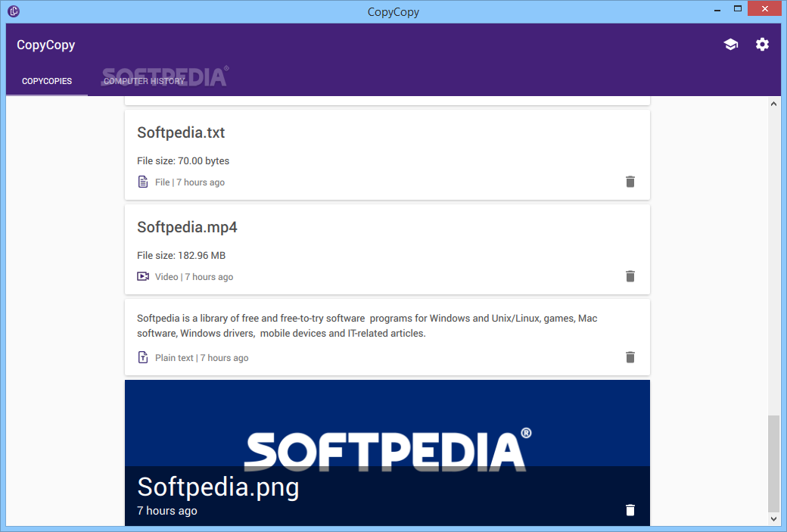Select the Softpedia.mp4 title
The height and width of the screenshot is (532, 787).
[x=187, y=227]
